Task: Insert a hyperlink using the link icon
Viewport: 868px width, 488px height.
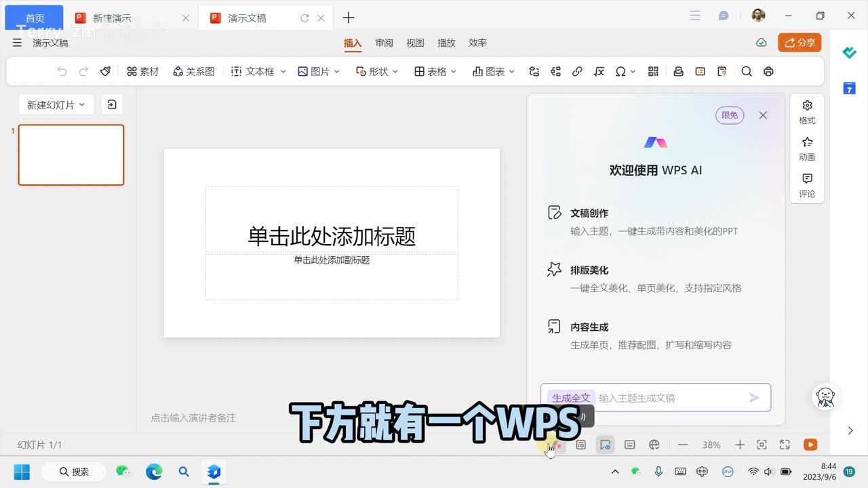Action: point(577,71)
